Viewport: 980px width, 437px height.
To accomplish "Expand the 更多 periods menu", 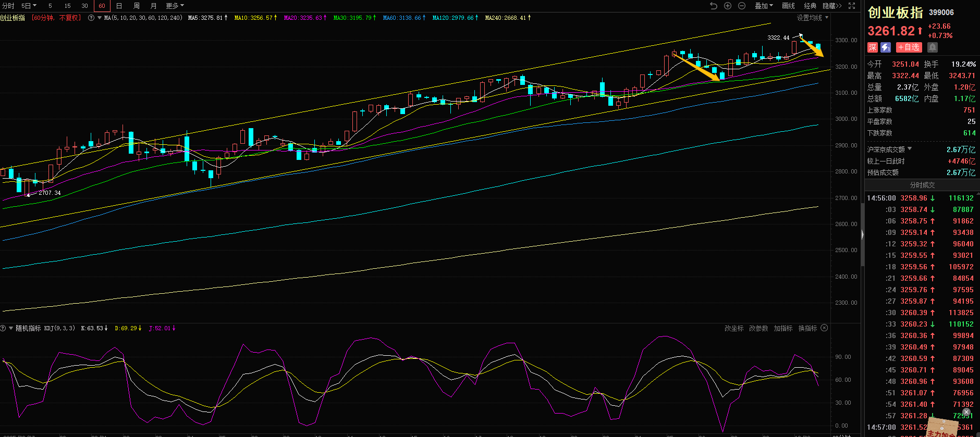I will coord(175,6).
